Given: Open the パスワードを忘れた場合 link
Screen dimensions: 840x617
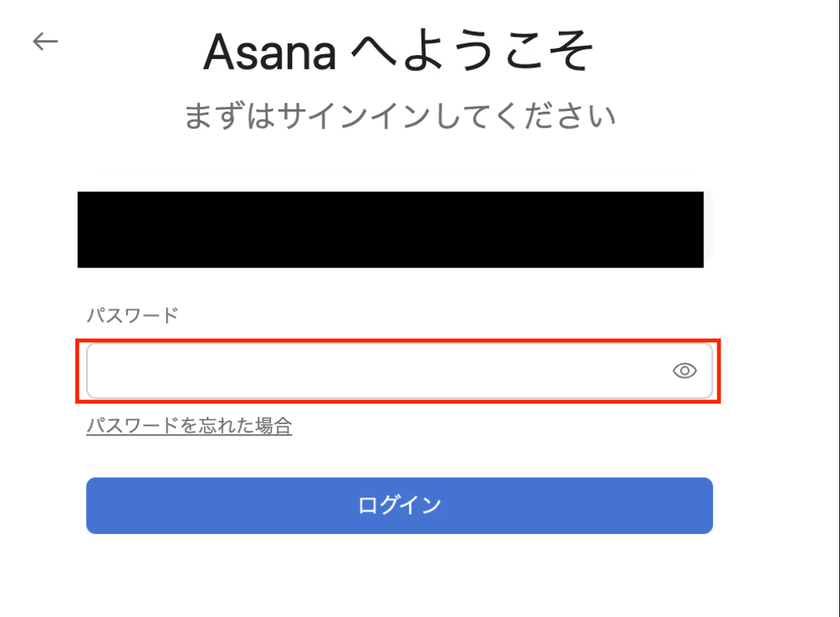Looking at the screenshot, I should click(x=189, y=426).
